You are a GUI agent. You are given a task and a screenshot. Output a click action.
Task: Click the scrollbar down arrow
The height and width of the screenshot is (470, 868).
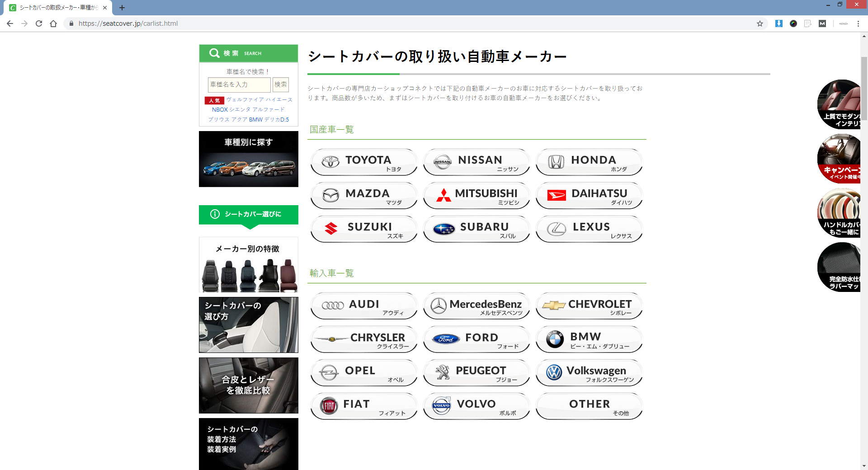click(864, 466)
